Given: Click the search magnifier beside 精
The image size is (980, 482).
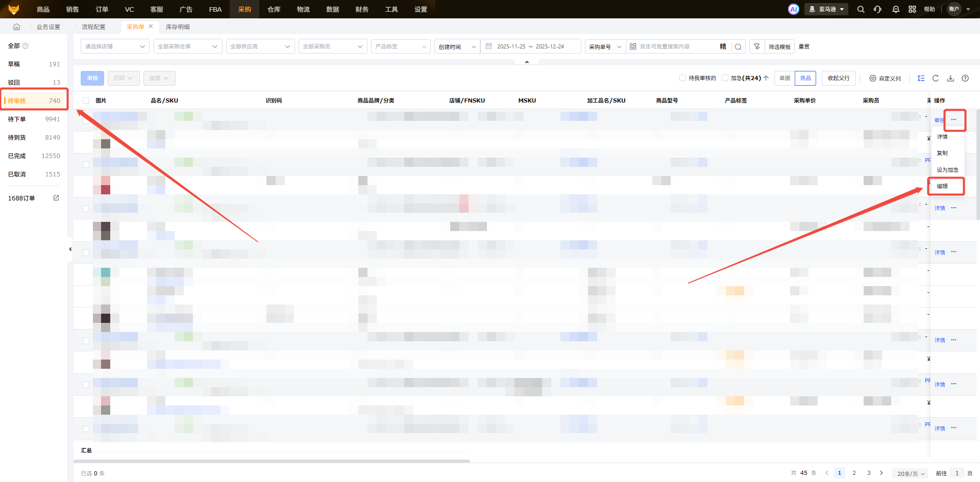Looking at the screenshot, I should click(x=738, y=46).
